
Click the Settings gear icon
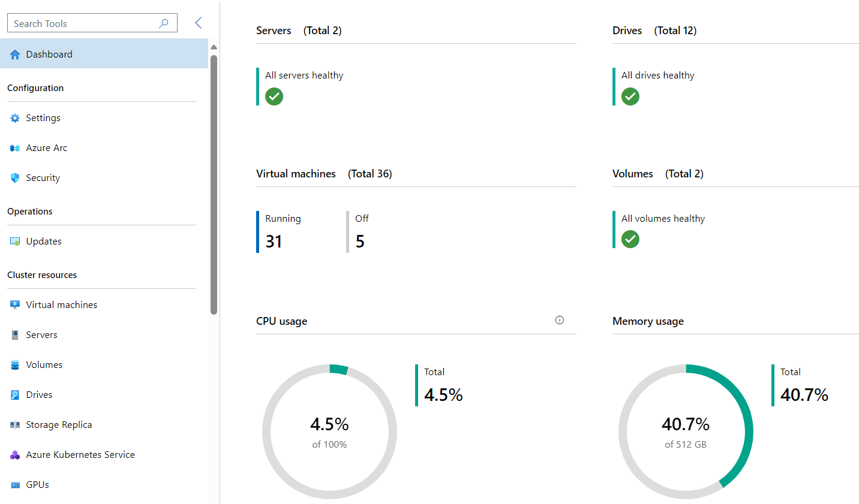pos(15,118)
